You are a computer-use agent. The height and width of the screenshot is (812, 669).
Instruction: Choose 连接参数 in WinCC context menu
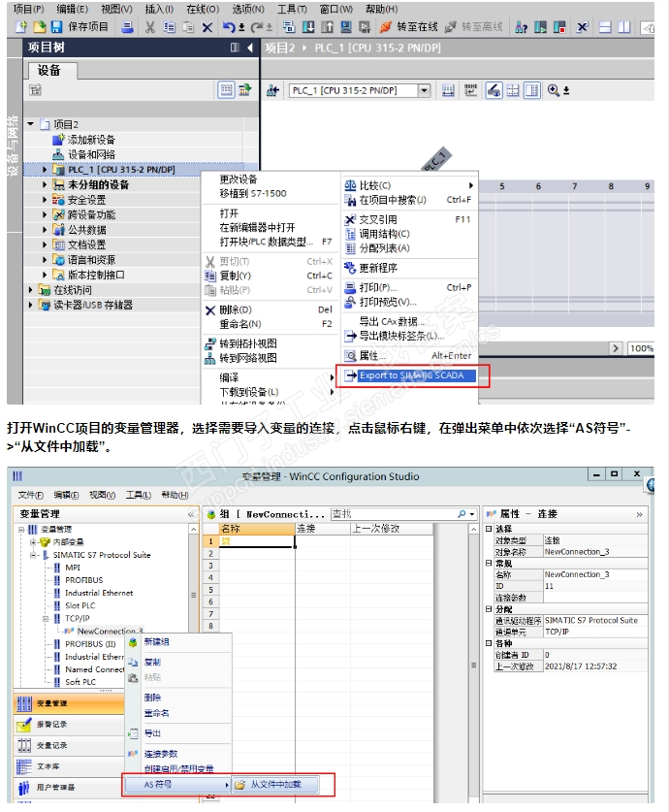[178, 754]
